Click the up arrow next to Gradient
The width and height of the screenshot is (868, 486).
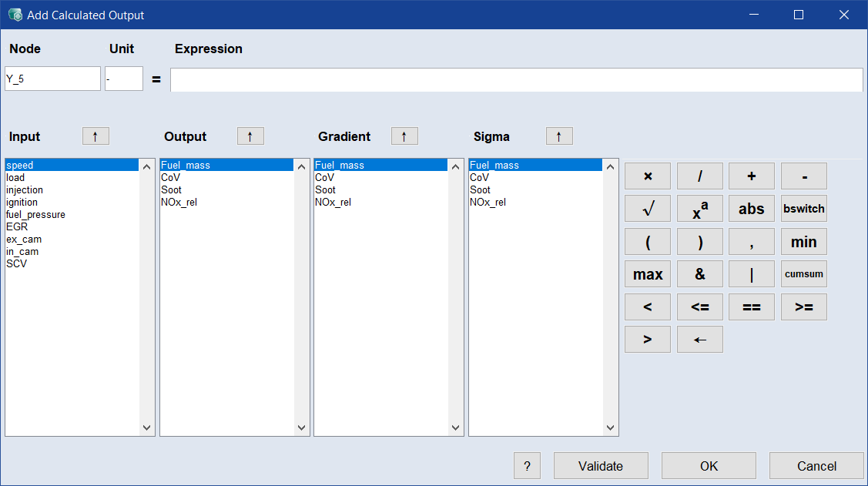tap(404, 136)
